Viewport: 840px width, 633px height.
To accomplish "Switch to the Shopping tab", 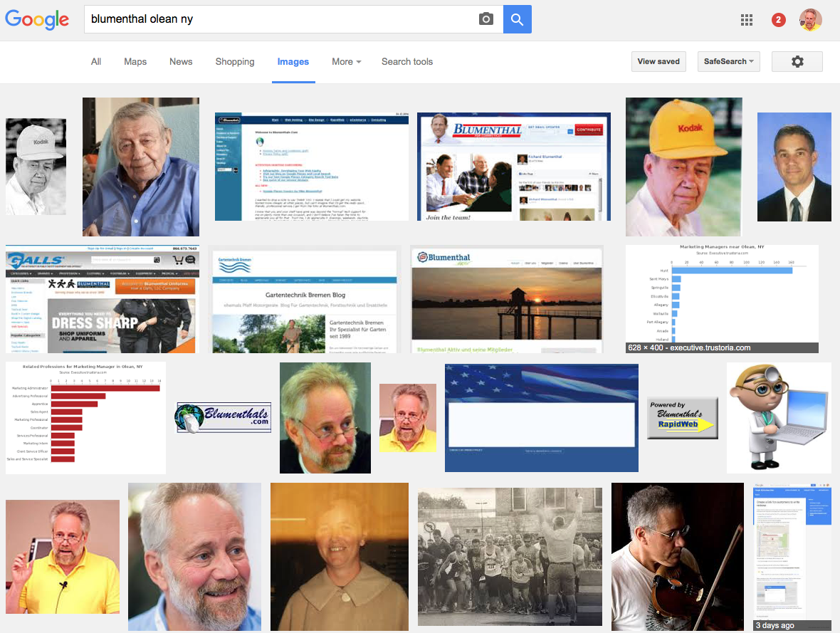I will pyautogui.click(x=235, y=62).
